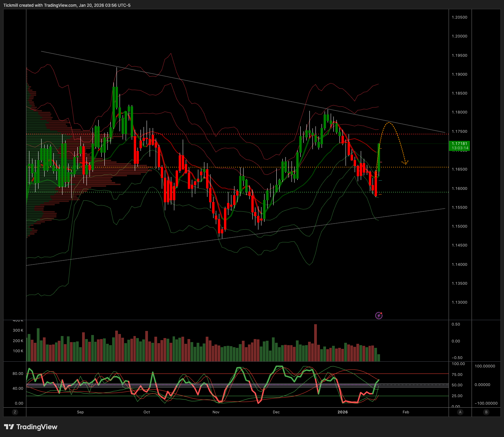Toggle the B scale button
This screenshot has height=437, width=504.
tap(486, 412)
